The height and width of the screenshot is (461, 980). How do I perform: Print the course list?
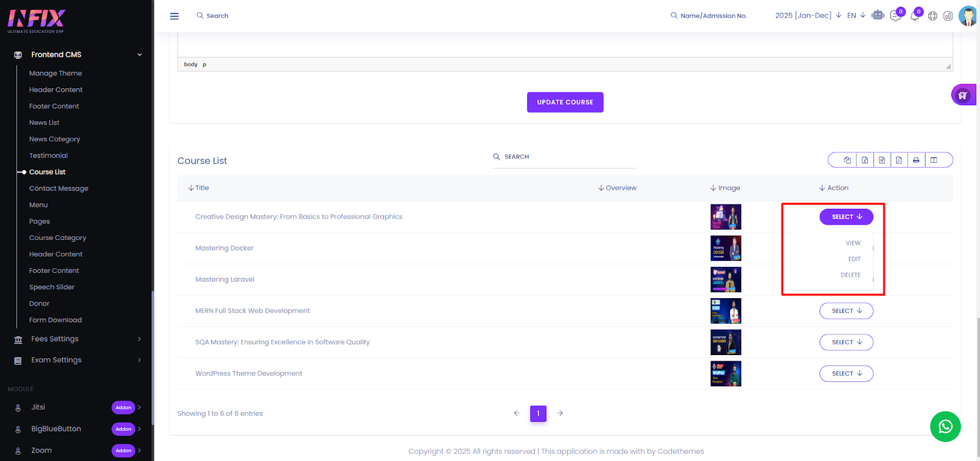pyautogui.click(x=916, y=160)
